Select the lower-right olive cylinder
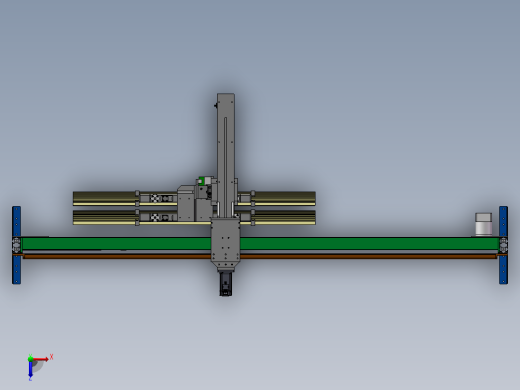Viewport: 520px width, 390px height. [x=285, y=217]
